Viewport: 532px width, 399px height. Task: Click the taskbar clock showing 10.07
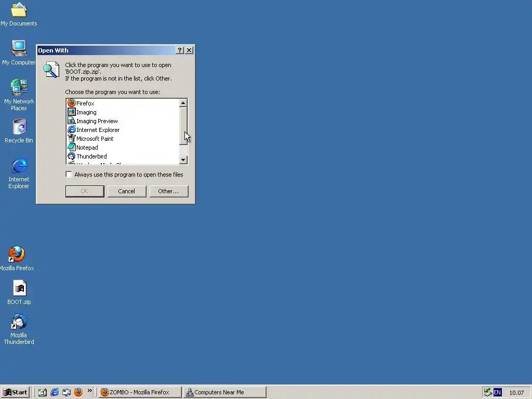pos(516,393)
